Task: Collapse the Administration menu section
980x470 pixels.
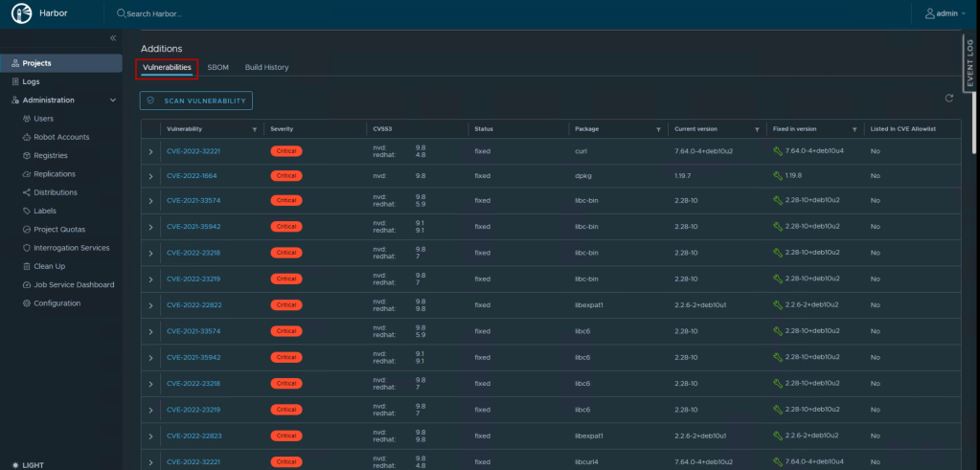Action: pyautogui.click(x=113, y=101)
